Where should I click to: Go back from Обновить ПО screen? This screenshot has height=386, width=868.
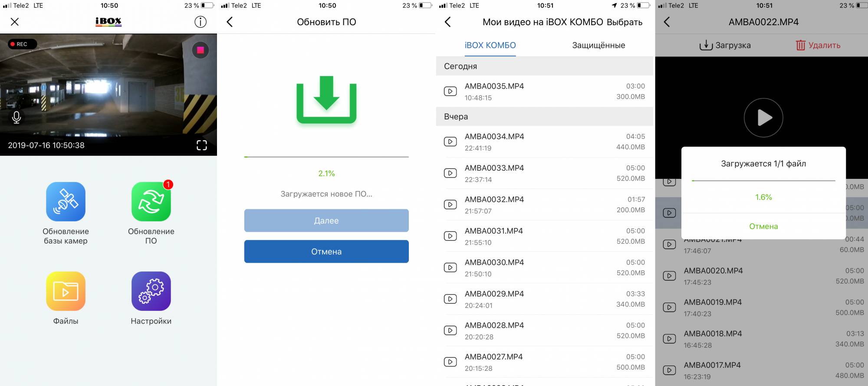230,22
